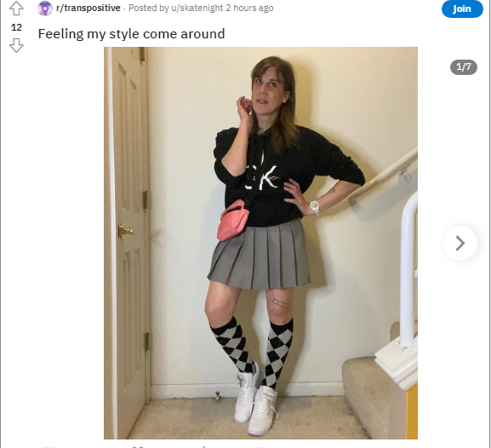Advance to next gallery image with the chevron
The width and height of the screenshot is (491, 448).
click(x=460, y=243)
